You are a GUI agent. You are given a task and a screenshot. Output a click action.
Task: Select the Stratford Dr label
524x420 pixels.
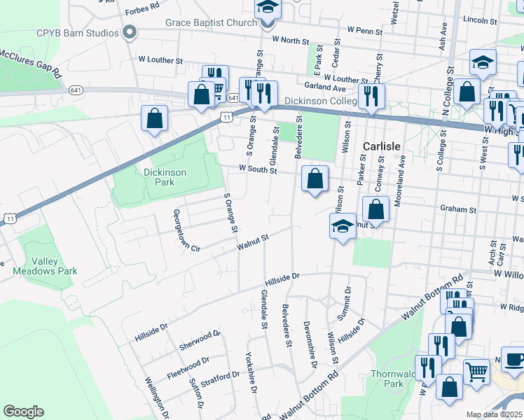coord(220,379)
